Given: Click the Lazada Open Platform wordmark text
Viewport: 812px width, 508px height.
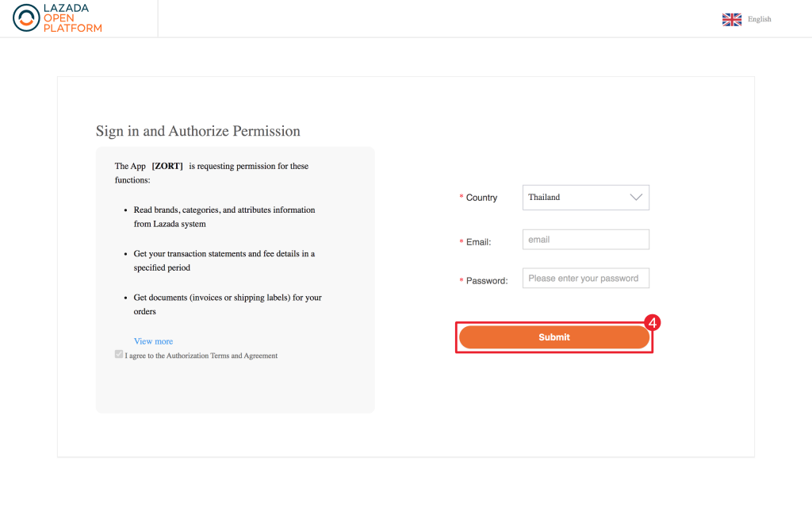Looking at the screenshot, I should point(72,18).
